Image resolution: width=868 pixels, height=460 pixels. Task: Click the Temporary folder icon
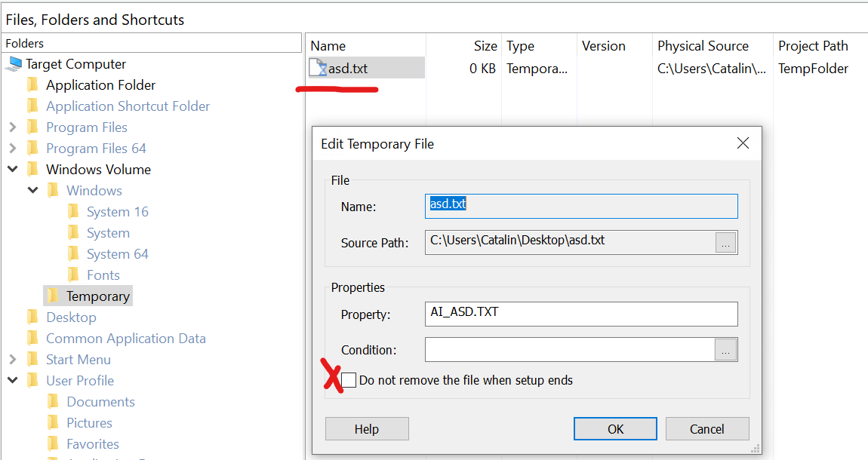point(53,296)
